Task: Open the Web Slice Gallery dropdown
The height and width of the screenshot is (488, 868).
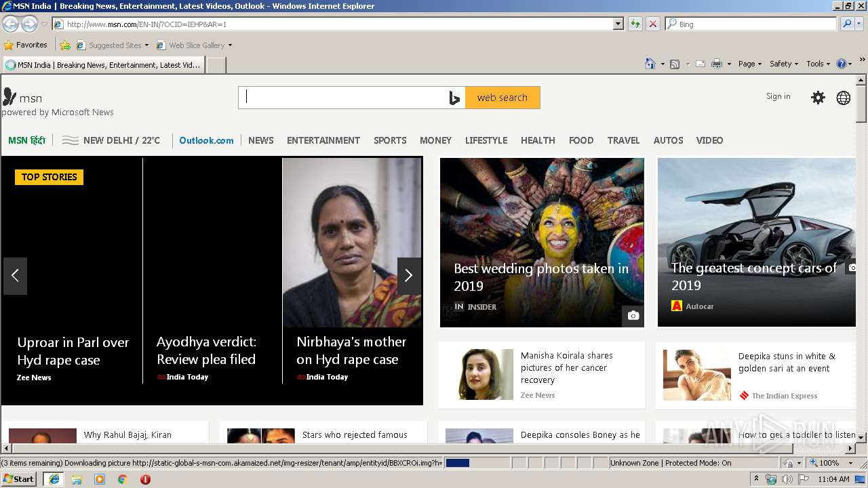Action: pyautogui.click(x=230, y=45)
